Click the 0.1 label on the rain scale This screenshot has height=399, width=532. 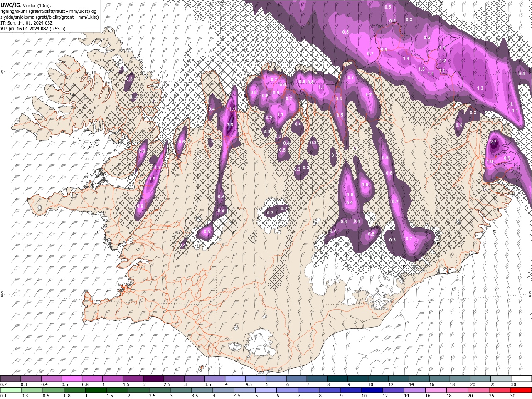point(3,396)
